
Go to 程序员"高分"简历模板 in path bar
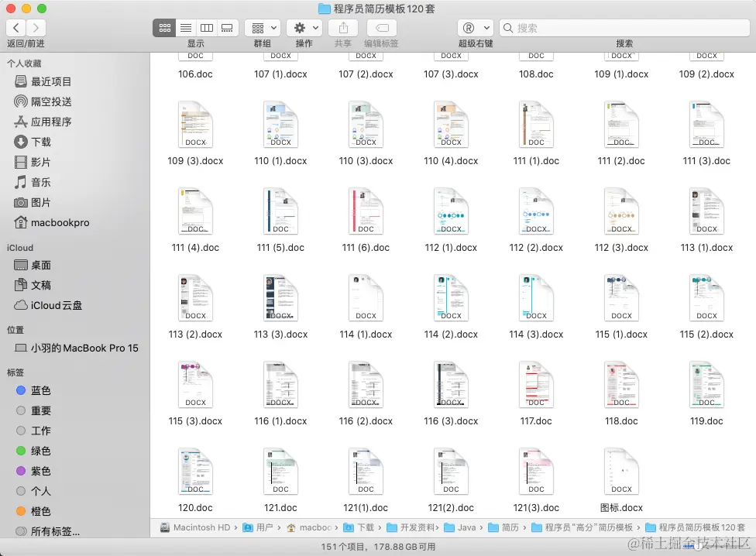[582, 527]
